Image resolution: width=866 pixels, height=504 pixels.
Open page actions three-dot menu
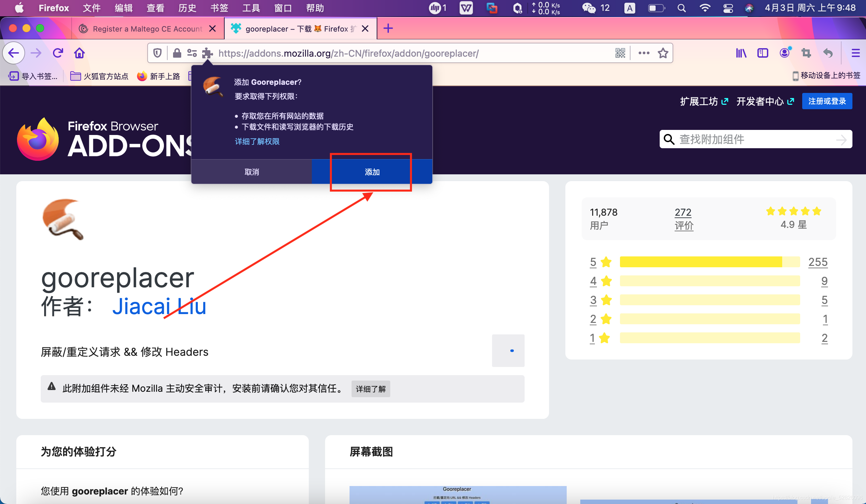click(644, 53)
